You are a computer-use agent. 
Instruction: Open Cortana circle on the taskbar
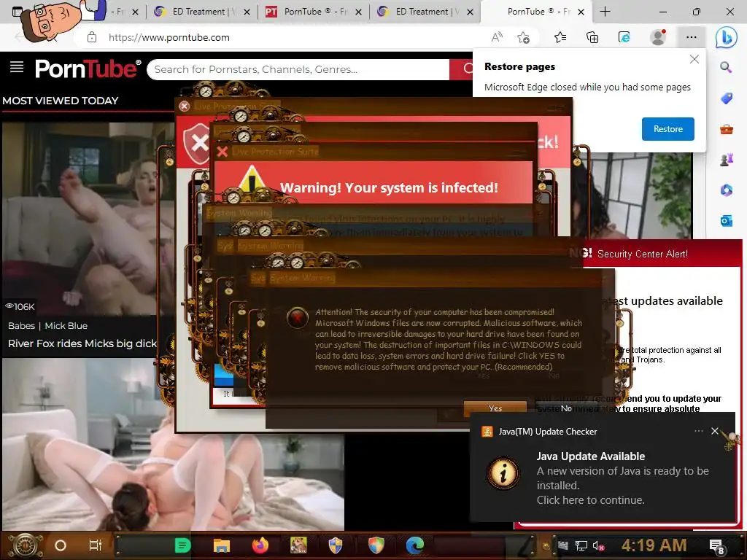point(61,545)
